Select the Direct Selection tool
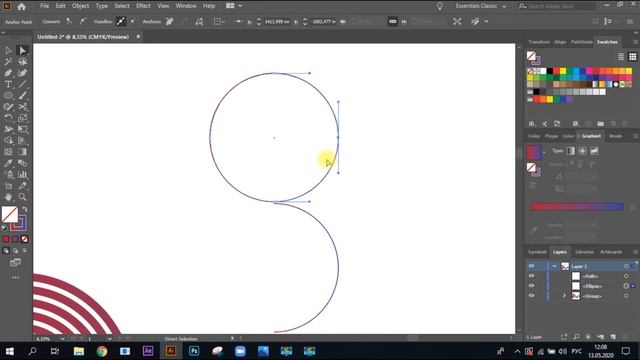 (22, 51)
